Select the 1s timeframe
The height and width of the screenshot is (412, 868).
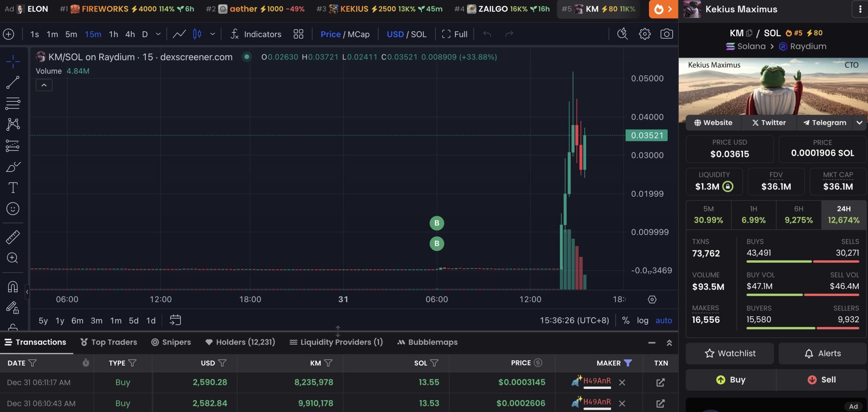click(x=35, y=34)
